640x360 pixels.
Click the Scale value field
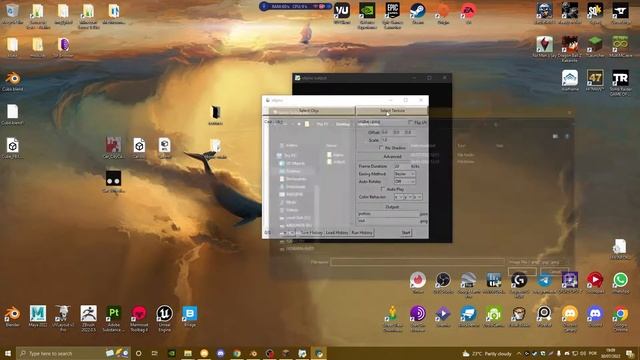[x=397, y=140]
